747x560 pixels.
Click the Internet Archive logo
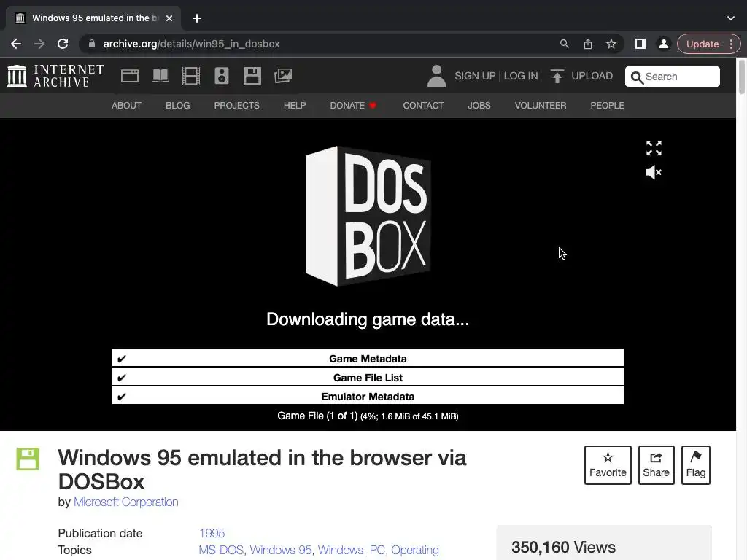pyautogui.click(x=55, y=76)
